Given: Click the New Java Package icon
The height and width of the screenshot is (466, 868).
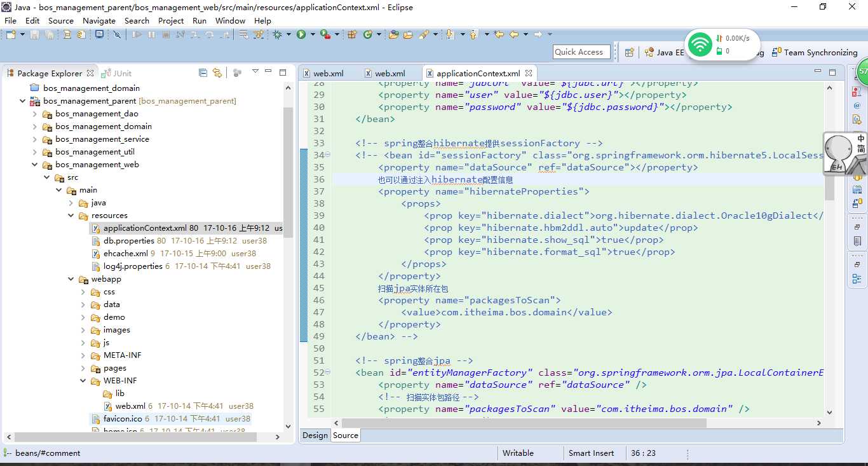Looking at the screenshot, I should click(x=351, y=34).
